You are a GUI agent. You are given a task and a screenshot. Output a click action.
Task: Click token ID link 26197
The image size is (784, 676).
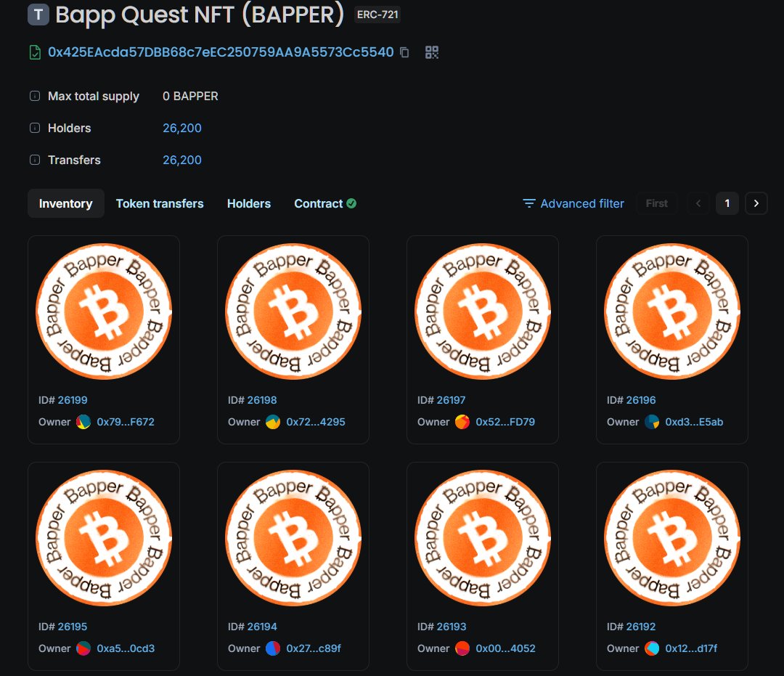tap(451, 400)
